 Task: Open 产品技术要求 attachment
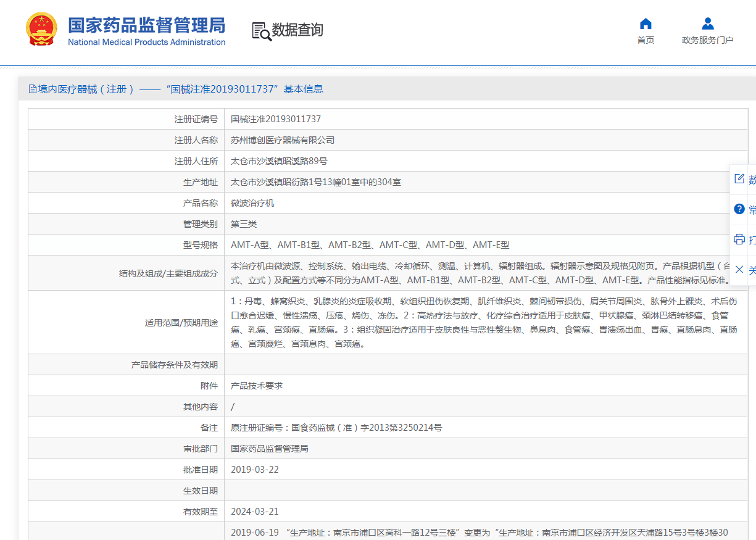click(257, 386)
